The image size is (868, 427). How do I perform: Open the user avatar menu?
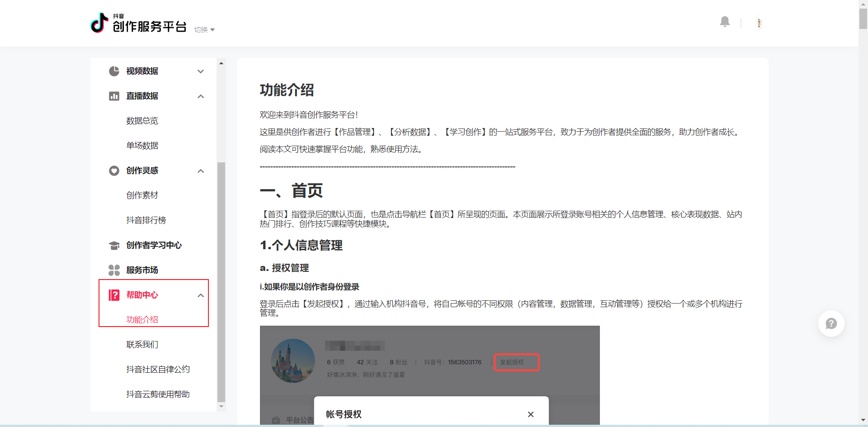click(x=759, y=23)
